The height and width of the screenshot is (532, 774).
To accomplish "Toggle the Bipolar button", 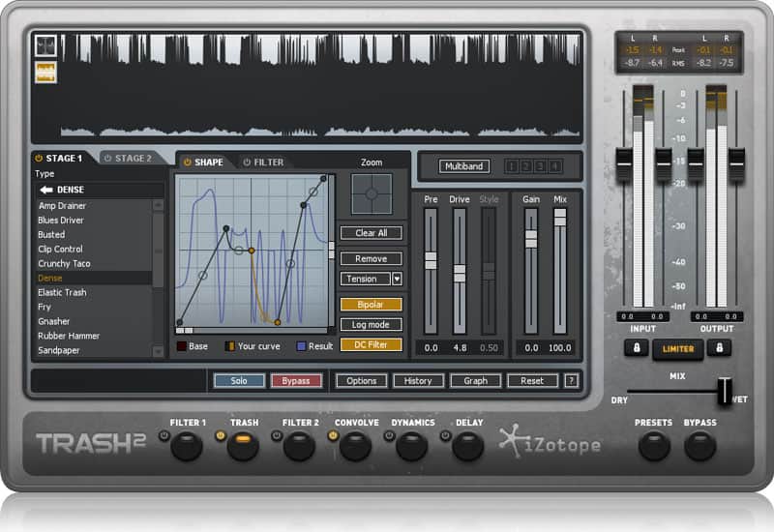I will click(x=372, y=305).
